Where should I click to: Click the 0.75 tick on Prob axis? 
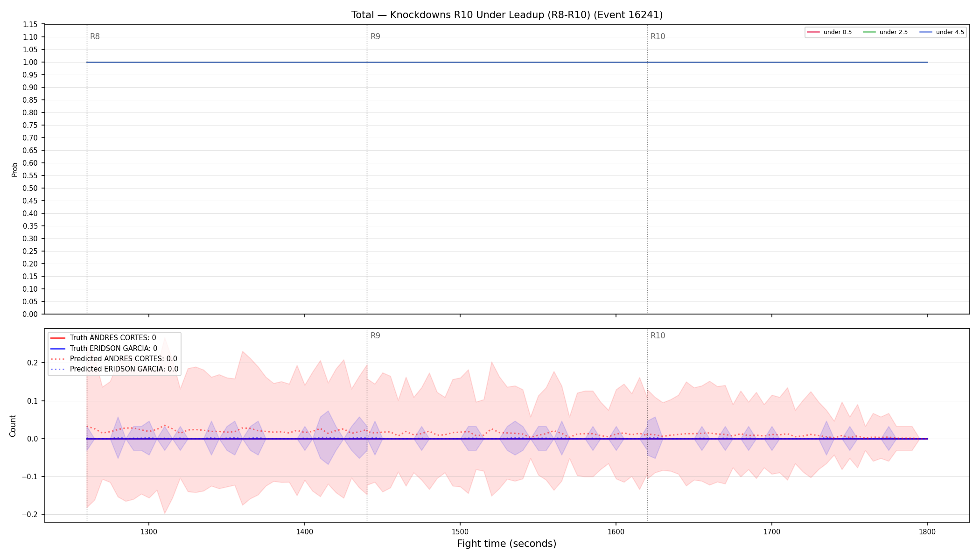click(x=30, y=125)
